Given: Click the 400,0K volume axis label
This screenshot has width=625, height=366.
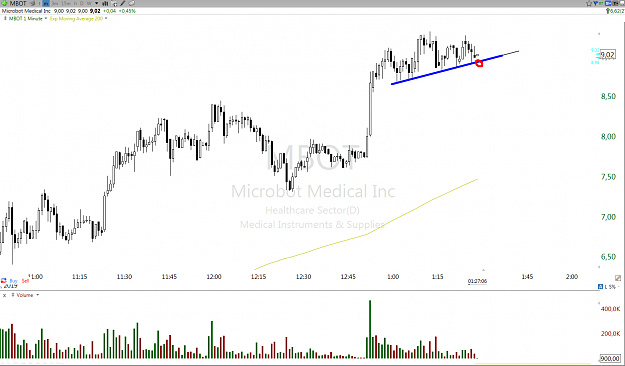Looking at the screenshot, I should 610,309.
